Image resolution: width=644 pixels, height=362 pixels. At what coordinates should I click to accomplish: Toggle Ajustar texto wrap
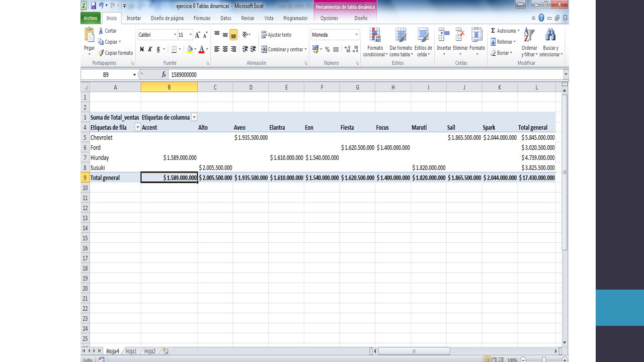(276, 35)
